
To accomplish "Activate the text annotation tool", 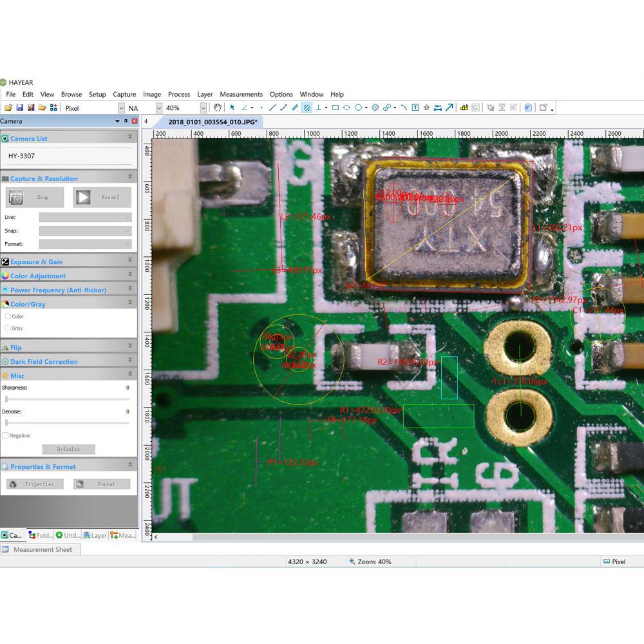I will [414, 108].
